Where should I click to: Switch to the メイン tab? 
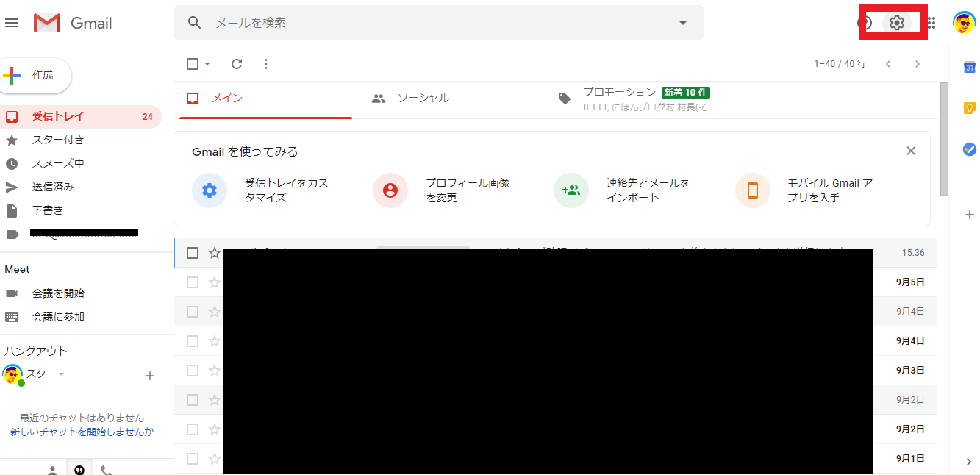pyautogui.click(x=266, y=99)
